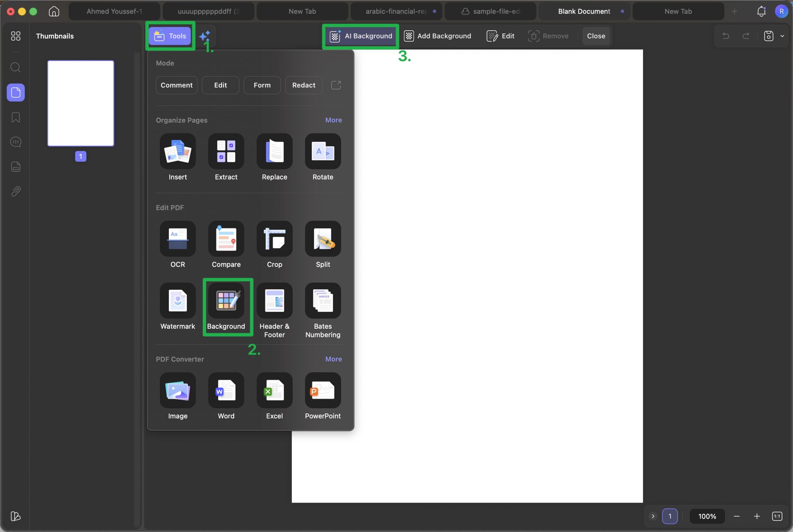Switch to Edit mode in Tools panel
This screenshot has width=793, height=532.
pyautogui.click(x=221, y=85)
